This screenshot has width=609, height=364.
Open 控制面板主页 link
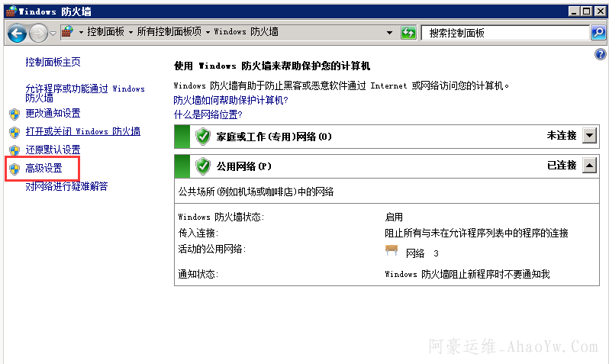coord(53,62)
